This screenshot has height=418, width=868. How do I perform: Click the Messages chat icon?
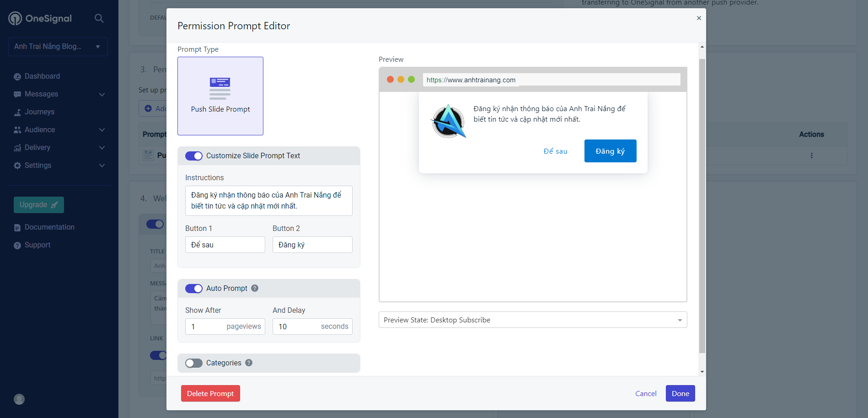coord(17,94)
